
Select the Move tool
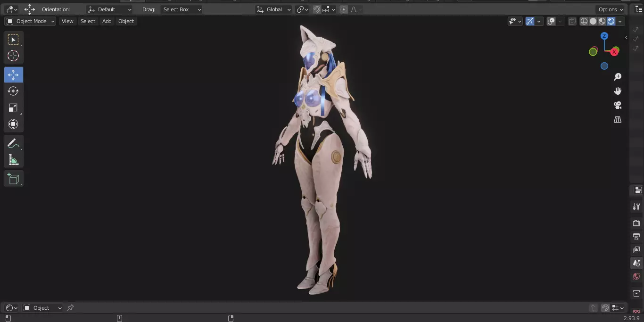tap(13, 75)
